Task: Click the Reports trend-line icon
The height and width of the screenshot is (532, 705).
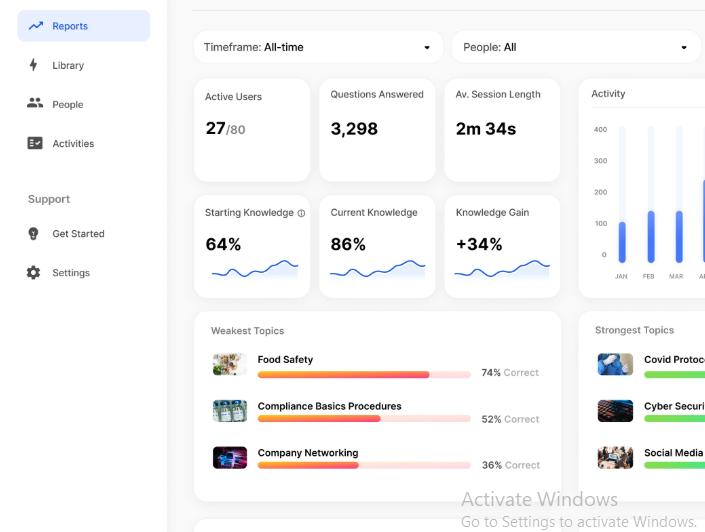Action: click(x=36, y=26)
